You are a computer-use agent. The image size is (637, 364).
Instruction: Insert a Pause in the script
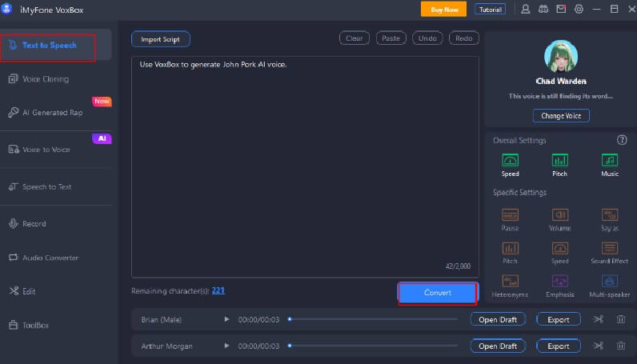click(510, 220)
